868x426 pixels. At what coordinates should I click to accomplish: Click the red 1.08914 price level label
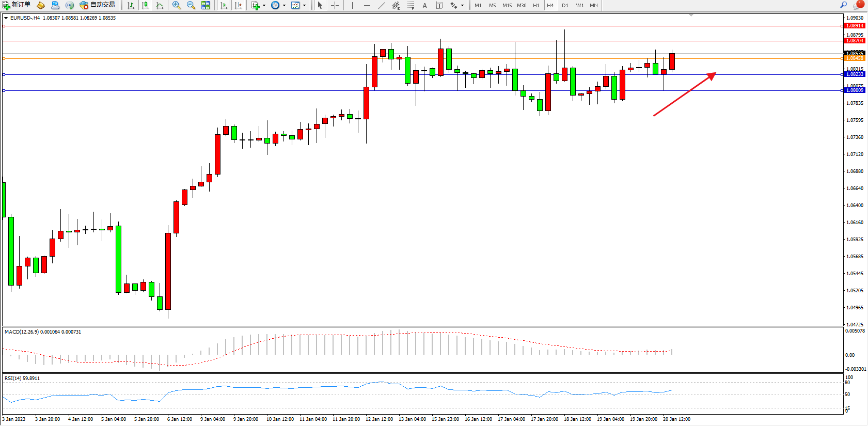coord(854,26)
